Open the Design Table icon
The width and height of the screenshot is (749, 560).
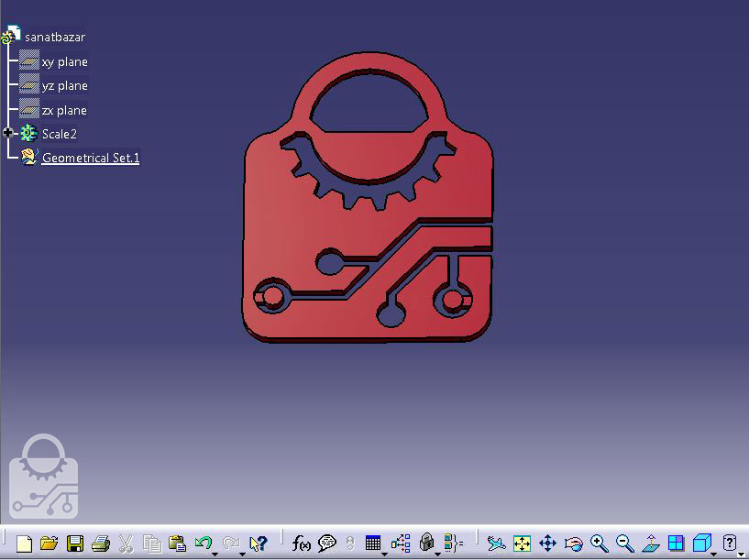(373, 543)
